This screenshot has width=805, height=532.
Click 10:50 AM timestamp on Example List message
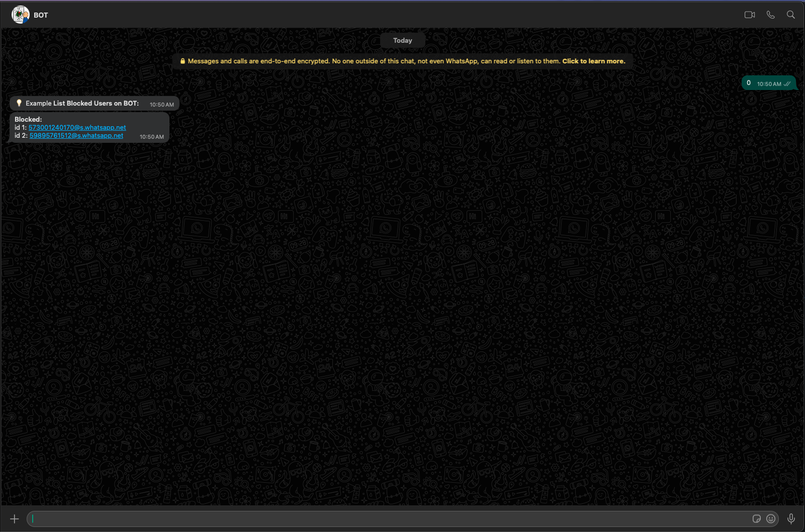[162, 105]
